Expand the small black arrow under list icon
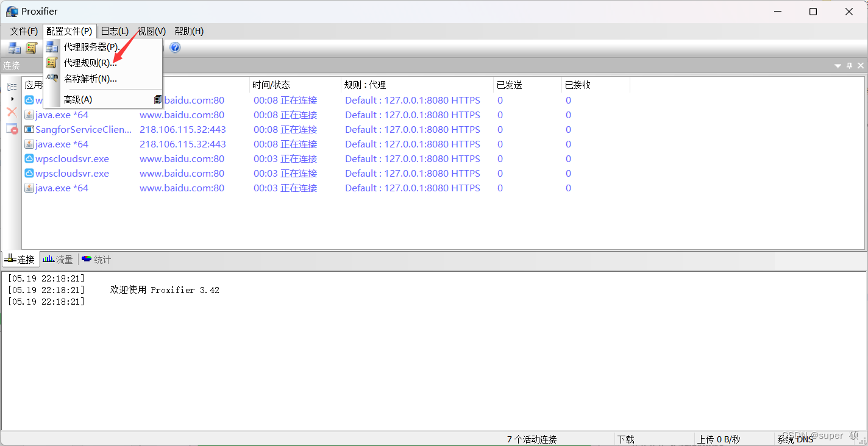This screenshot has width=868, height=446. pos(12,99)
